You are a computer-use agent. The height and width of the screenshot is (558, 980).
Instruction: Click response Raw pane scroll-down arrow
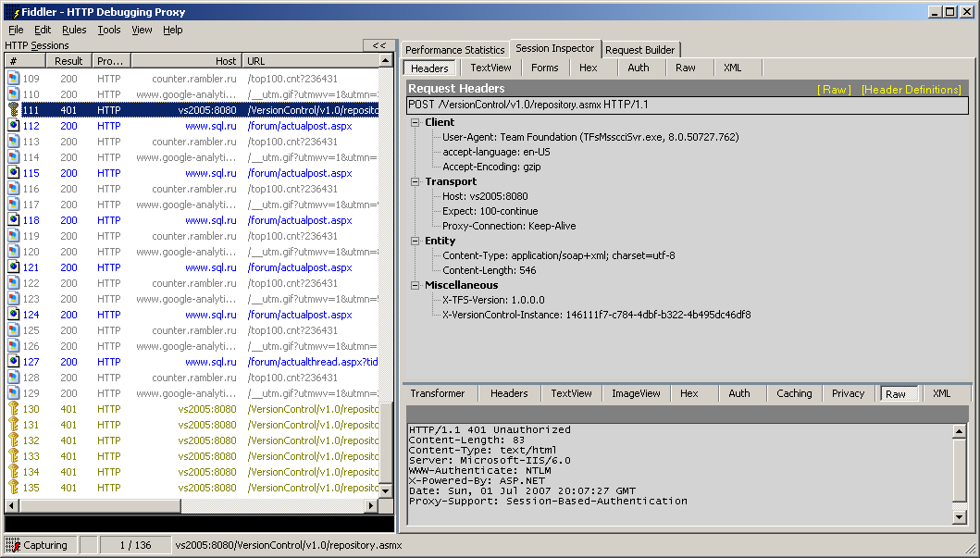point(960,516)
